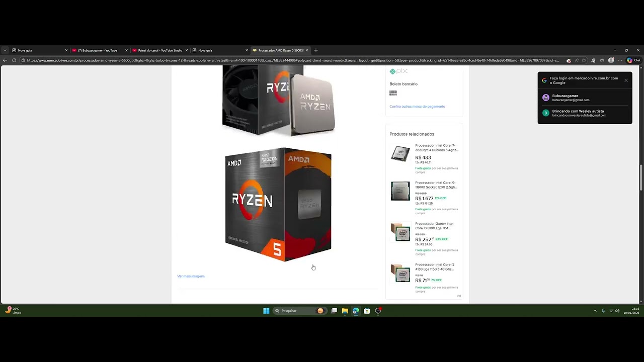Show hidden system tray icons chevron
644x362 pixels.
595,311
